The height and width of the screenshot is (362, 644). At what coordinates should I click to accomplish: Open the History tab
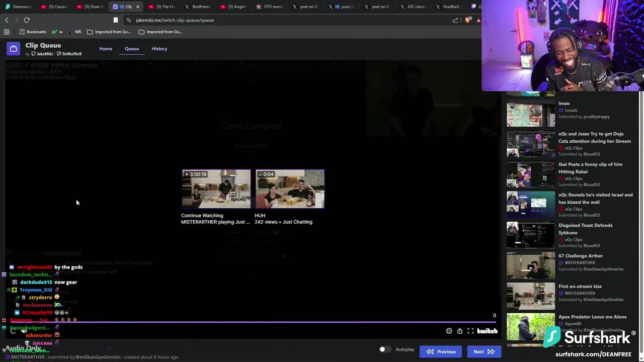point(159,49)
